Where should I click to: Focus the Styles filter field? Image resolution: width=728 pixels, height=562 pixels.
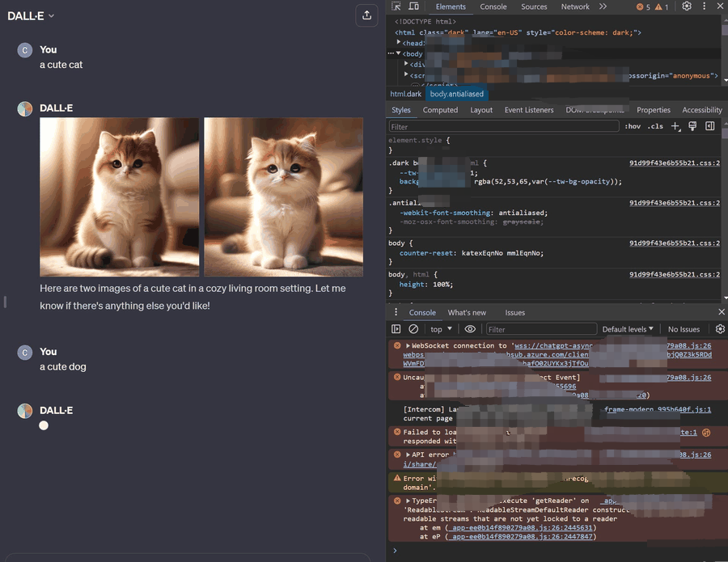[x=503, y=127]
